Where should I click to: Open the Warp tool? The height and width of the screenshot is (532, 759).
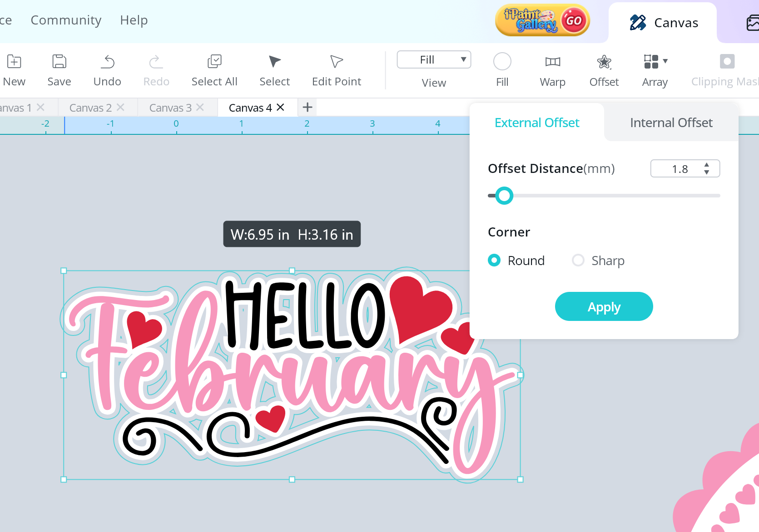tap(552, 62)
